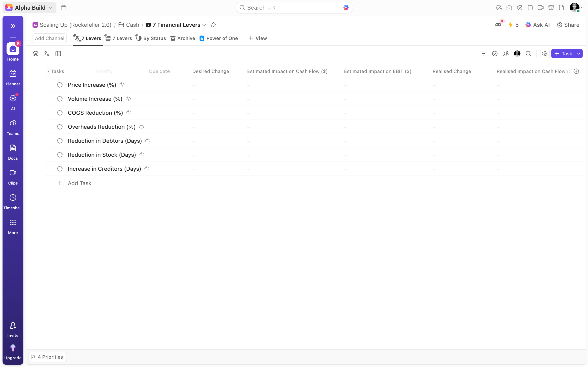Open the Docs sidebar icon
Image resolution: width=588 pixels, height=367 pixels.
[13, 152]
